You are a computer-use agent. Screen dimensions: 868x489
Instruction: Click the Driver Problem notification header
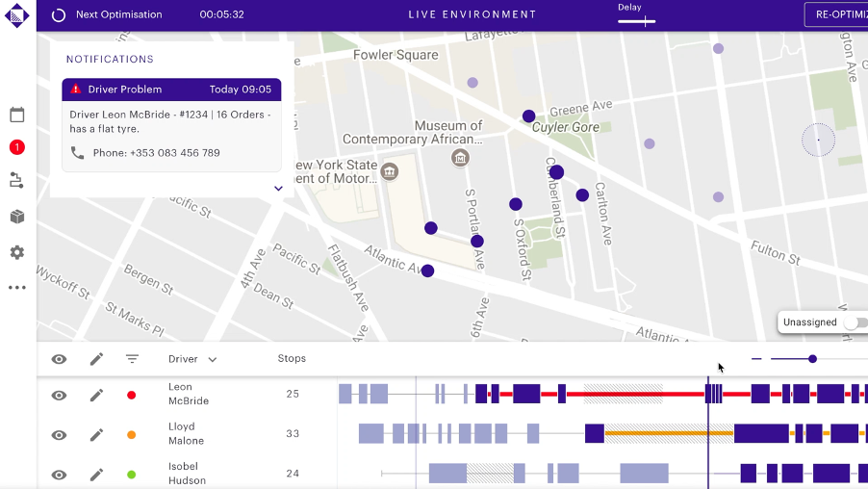point(171,90)
